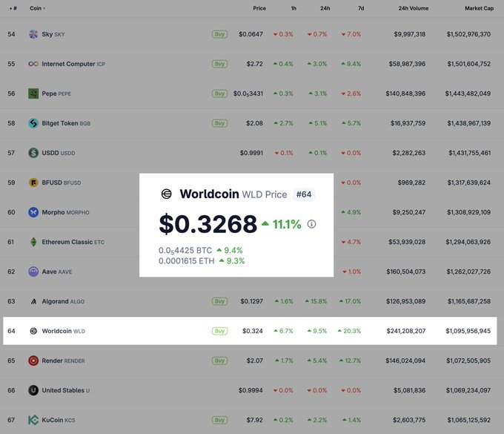This screenshot has height=434, width=504.
Task: Open the Aave AAVE link
Action: tap(57, 272)
